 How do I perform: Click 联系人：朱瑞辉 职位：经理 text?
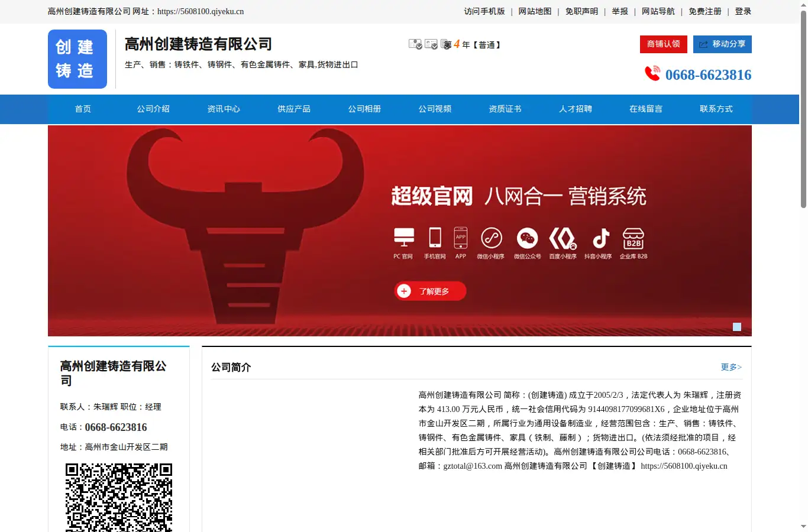pyautogui.click(x=111, y=407)
